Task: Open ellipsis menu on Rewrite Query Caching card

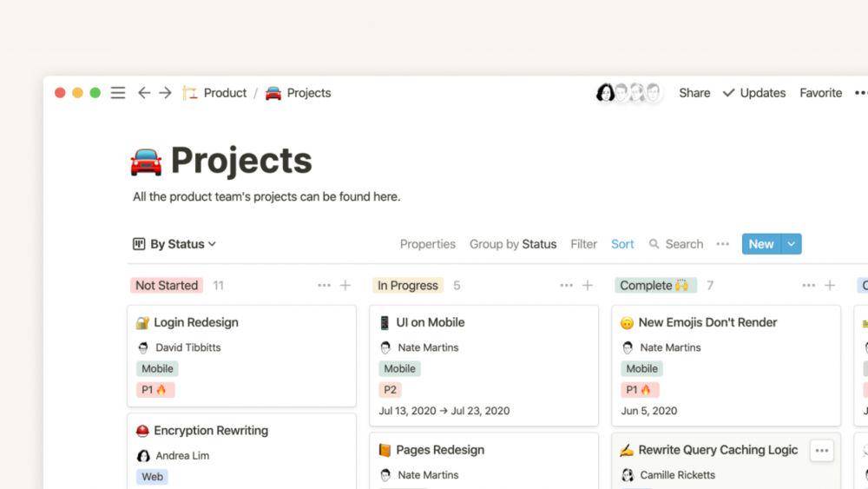Action: (821, 451)
